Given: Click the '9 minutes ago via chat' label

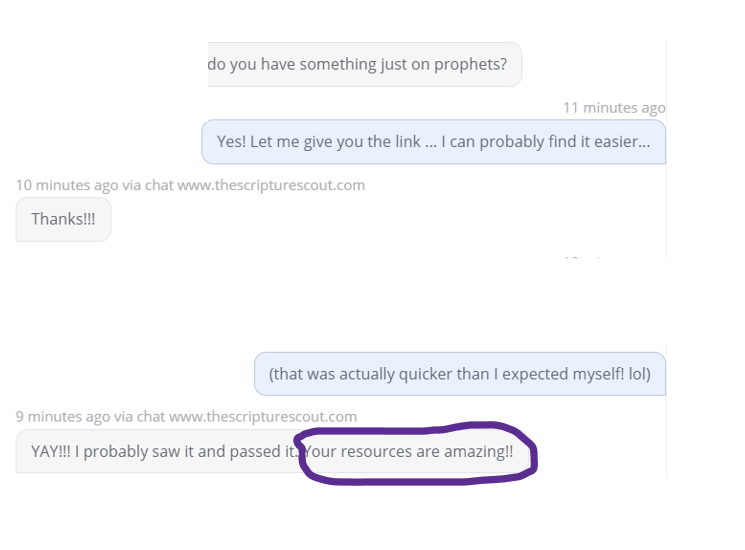Looking at the screenshot, I should [90, 417].
